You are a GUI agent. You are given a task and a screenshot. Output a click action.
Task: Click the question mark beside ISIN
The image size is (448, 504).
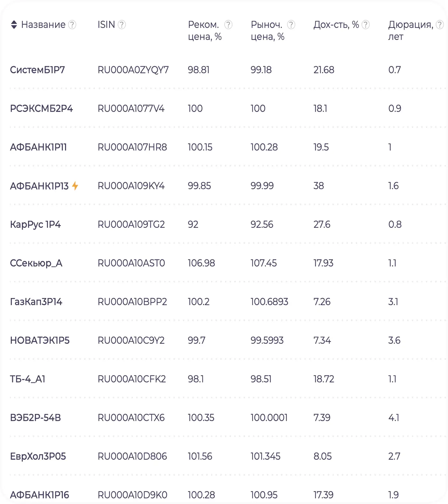pos(122,25)
